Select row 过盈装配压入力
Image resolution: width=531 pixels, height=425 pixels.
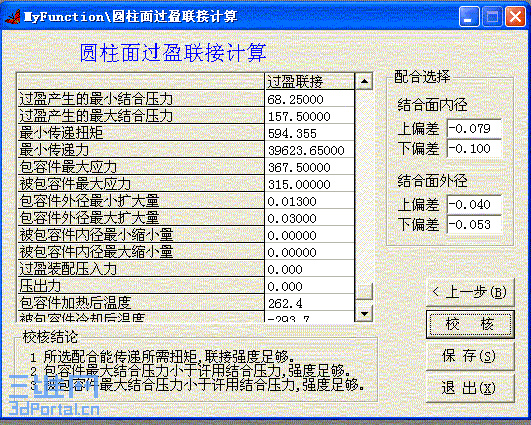[x=186, y=269]
